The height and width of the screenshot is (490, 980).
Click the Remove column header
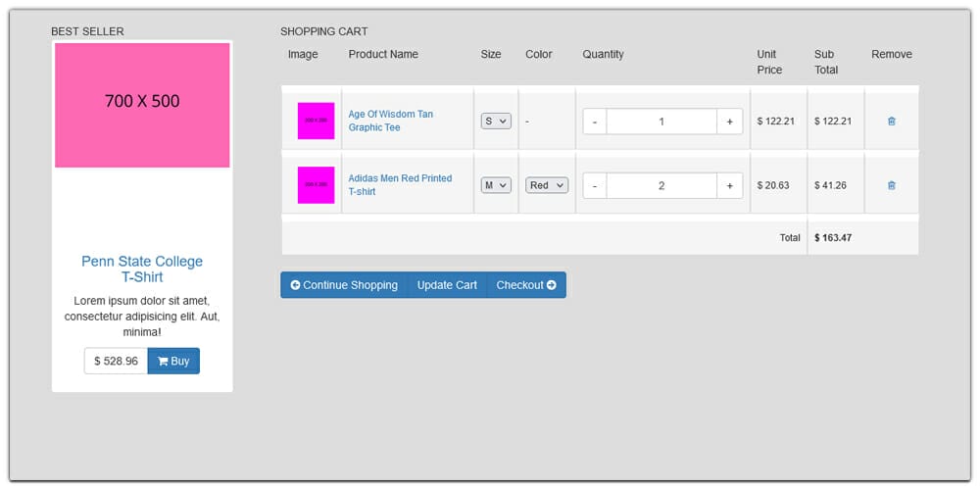[x=892, y=54]
